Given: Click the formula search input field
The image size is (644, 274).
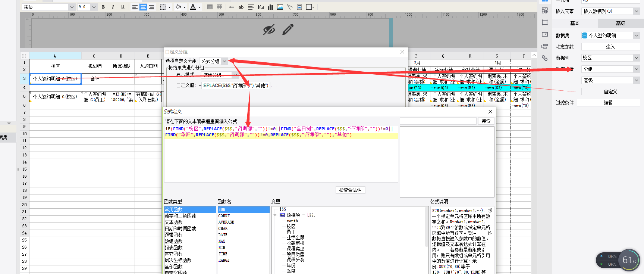Looking at the screenshot, I should click(x=438, y=121).
